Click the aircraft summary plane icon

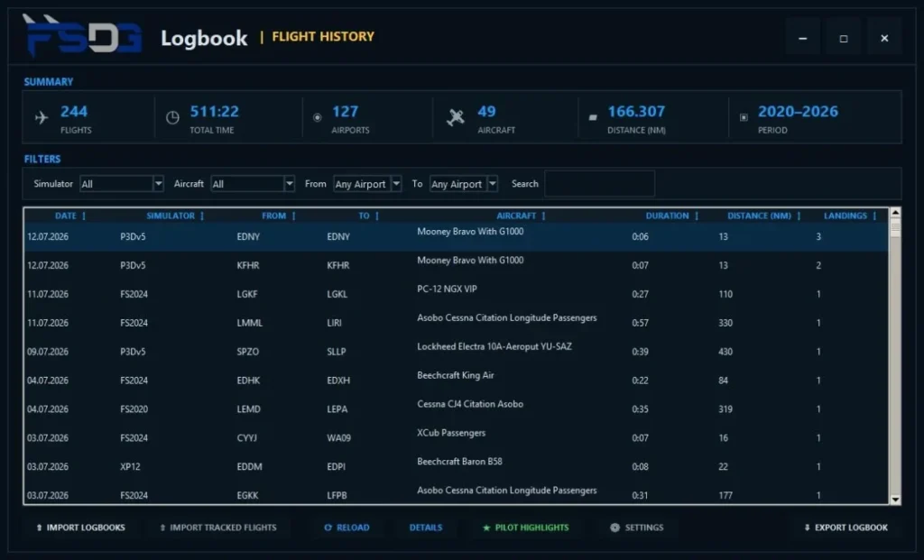click(455, 117)
